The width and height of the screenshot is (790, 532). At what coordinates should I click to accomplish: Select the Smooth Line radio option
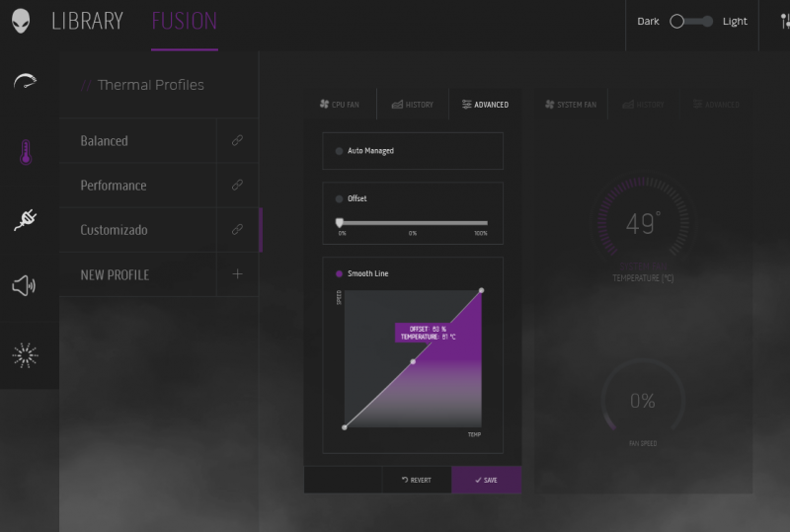(340, 273)
